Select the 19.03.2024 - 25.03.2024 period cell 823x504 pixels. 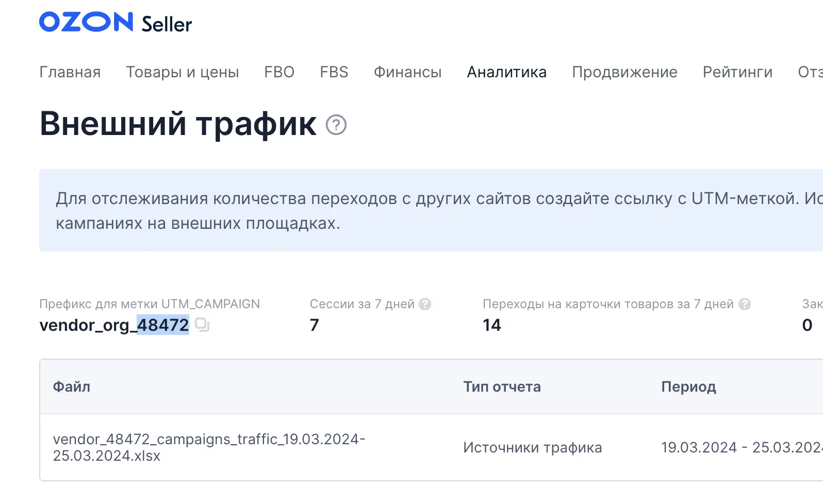pos(742,447)
